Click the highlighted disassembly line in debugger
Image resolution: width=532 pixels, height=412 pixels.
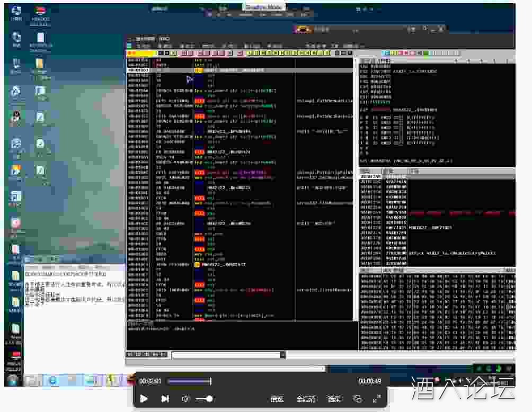[x=238, y=70]
